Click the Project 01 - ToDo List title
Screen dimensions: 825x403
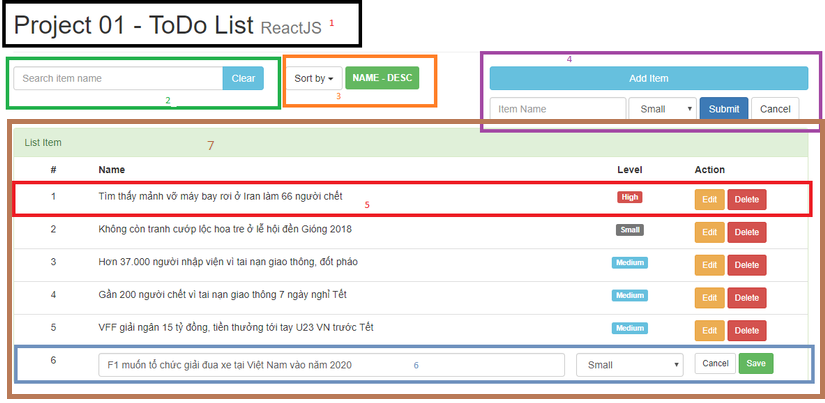[134, 25]
